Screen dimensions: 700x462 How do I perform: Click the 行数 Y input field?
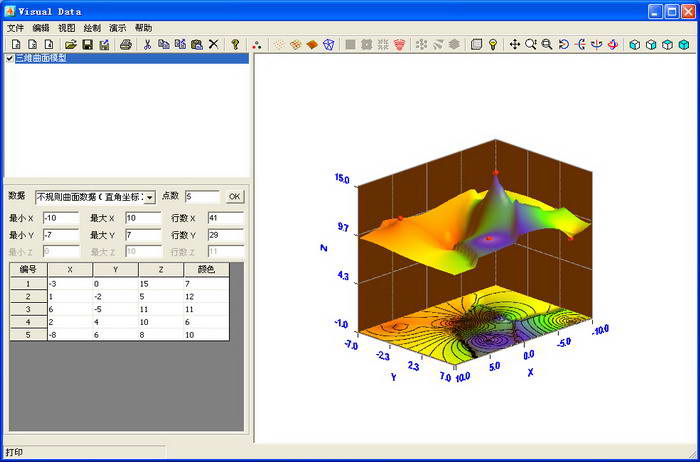(x=225, y=234)
